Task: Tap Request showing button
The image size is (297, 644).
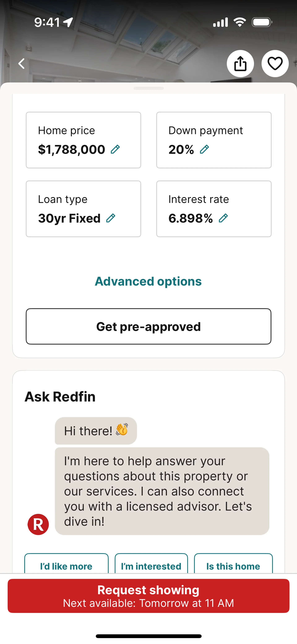Action: 148,596
